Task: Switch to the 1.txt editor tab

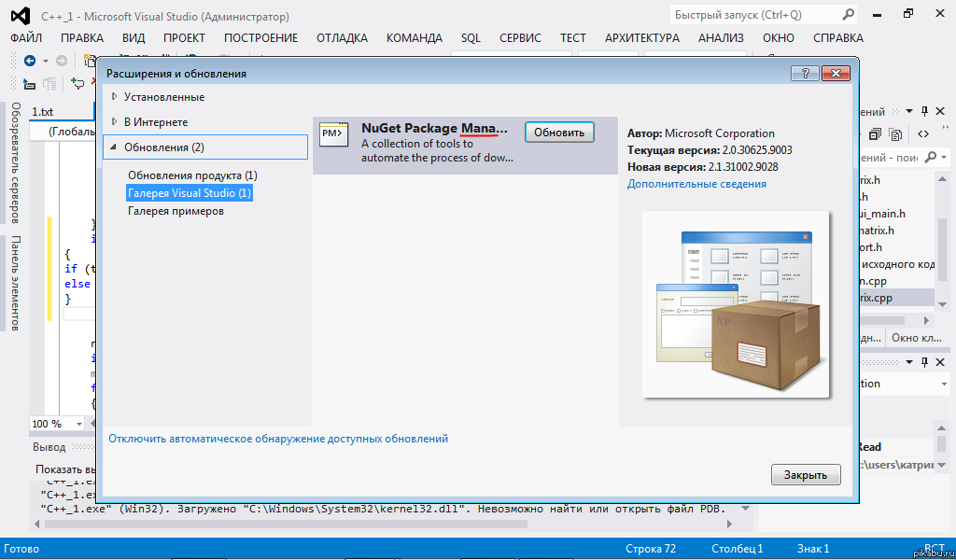Action: [x=43, y=112]
